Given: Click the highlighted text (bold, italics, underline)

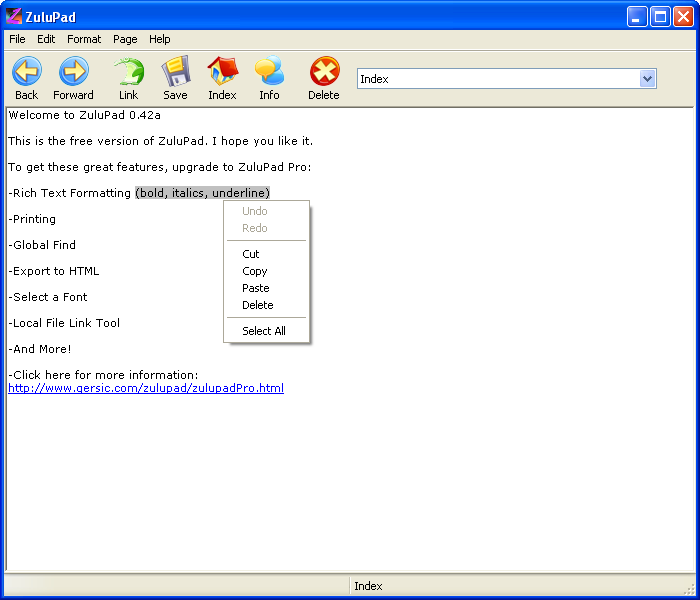Looking at the screenshot, I should pos(203,193).
